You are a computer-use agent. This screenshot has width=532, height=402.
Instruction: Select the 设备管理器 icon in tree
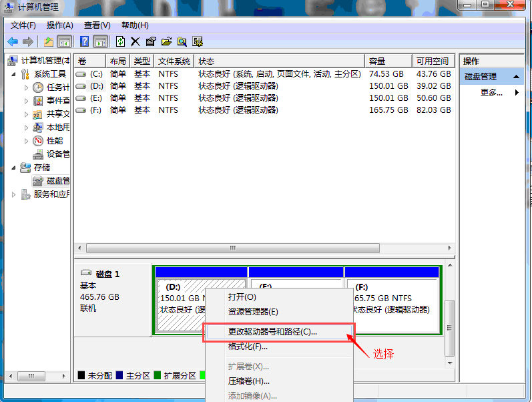[37, 154]
